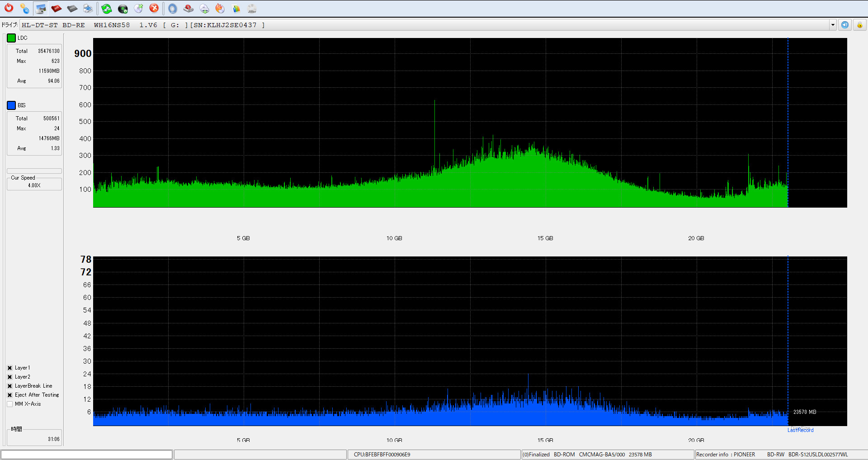Disable Eject After Testing checkbox
Screen dimensions: 868x460
[x=10, y=395]
